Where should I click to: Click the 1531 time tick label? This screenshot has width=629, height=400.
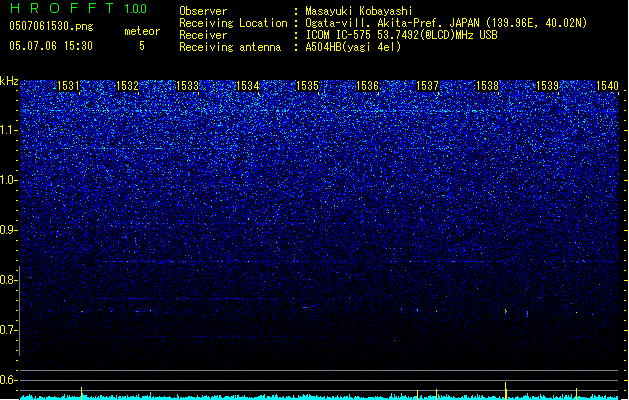[x=69, y=86]
